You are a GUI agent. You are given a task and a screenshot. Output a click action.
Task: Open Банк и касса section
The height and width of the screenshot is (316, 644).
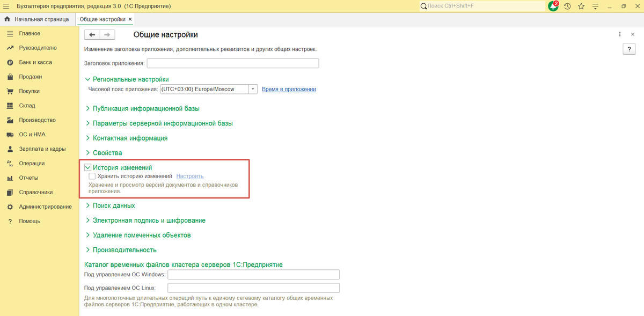tap(35, 62)
